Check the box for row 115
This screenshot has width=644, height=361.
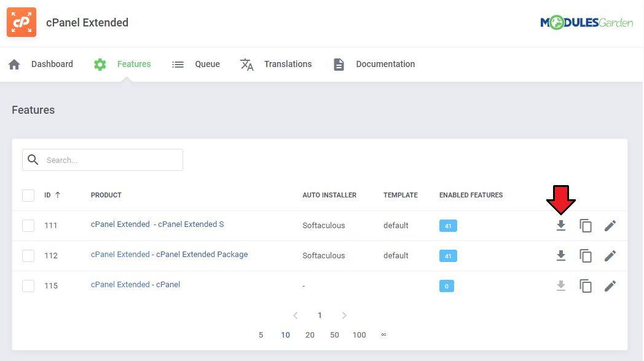click(28, 285)
